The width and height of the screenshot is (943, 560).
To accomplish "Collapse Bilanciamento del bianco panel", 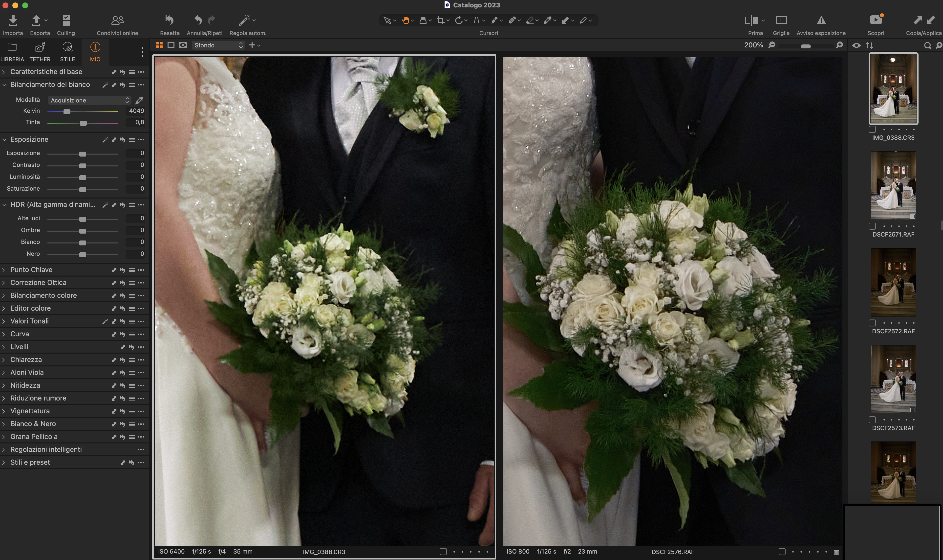I will [4, 85].
